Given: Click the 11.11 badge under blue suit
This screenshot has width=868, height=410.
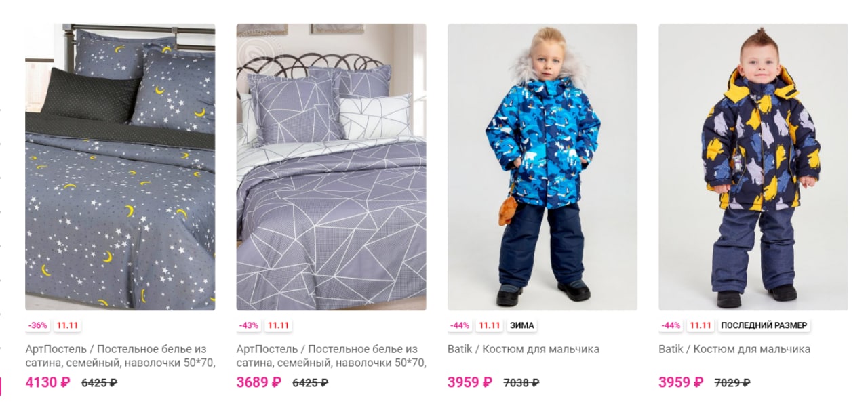Looking at the screenshot, I should [490, 325].
